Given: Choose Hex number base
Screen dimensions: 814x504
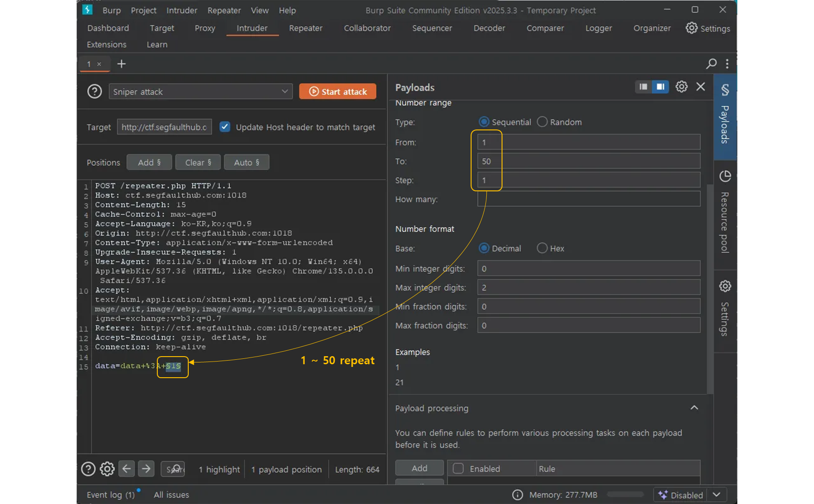Looking at the screenshot, I should (x=542, y=248).
